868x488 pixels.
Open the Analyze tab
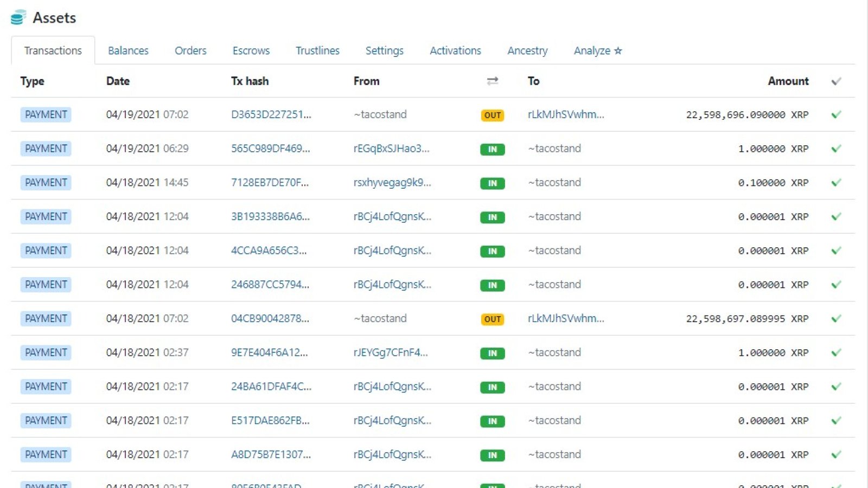pyautogui.click(x=598, y=50)
